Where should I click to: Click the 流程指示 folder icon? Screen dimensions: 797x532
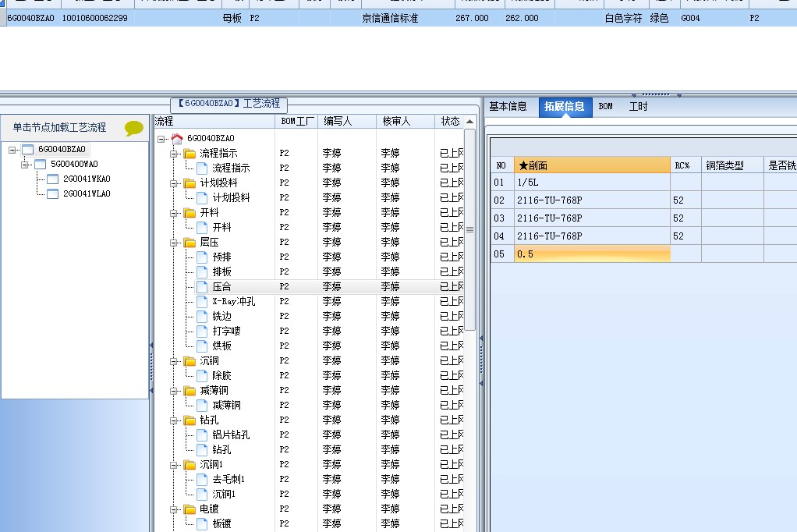coord(190,153)
